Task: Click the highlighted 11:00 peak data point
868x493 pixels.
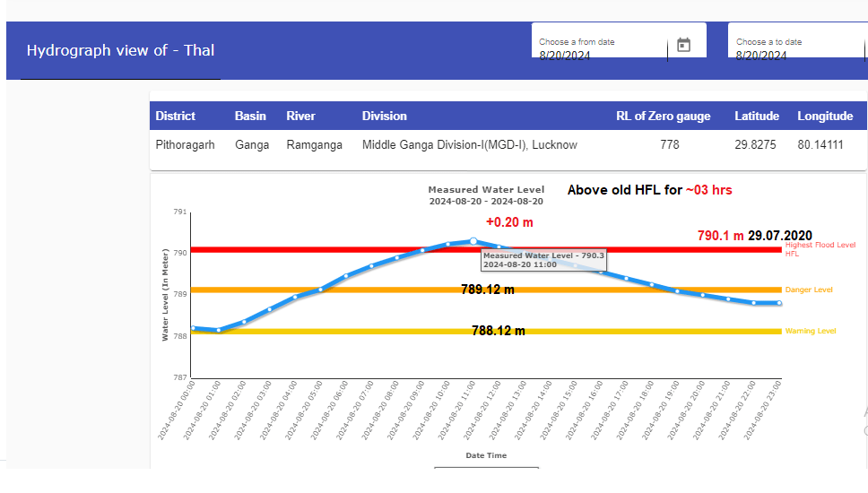Action: pyautogui.click(x=473, y=240)
